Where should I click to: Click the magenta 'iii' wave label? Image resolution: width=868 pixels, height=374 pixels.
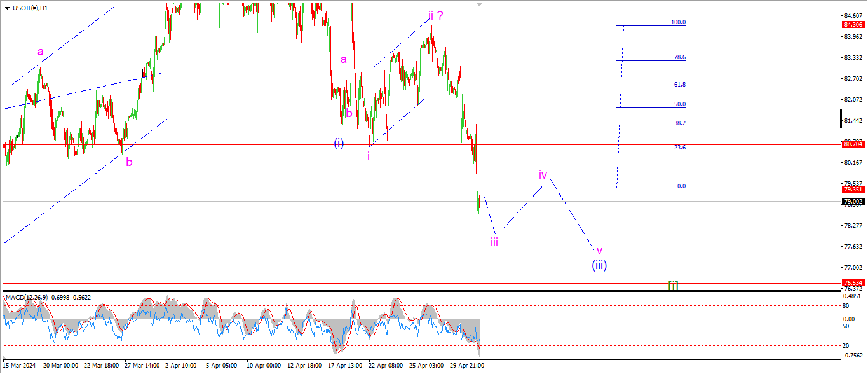click(494, 242)
